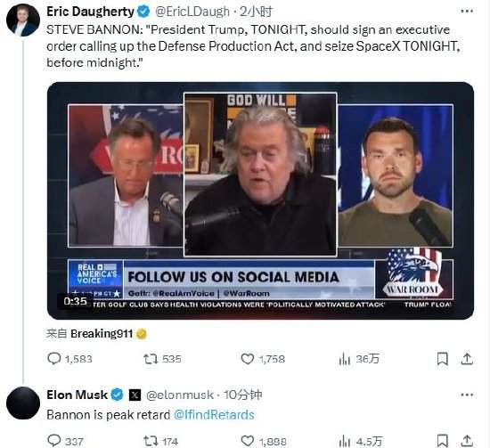Repost Elon Musk's reply with 174 reposts
Screen dimensions: 490x448
151,441
